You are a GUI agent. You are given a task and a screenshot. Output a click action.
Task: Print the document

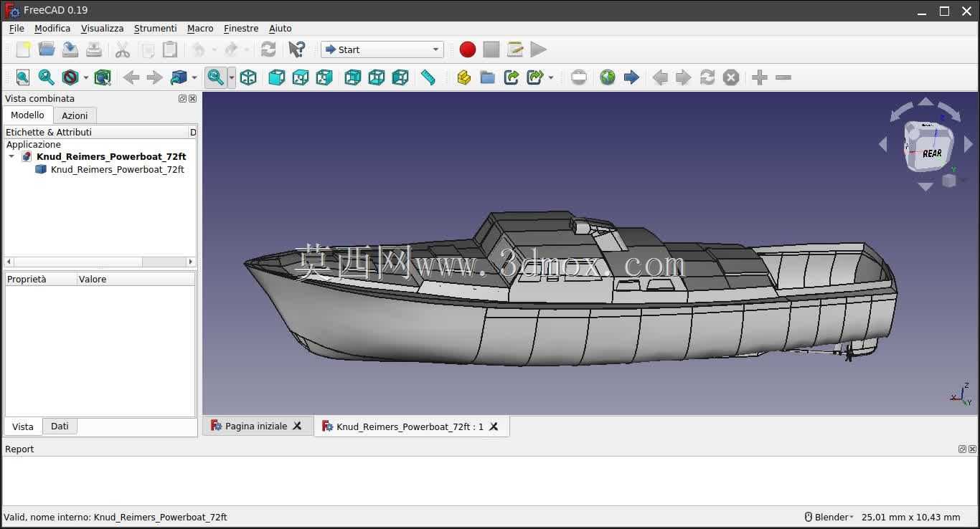(94, 49)
